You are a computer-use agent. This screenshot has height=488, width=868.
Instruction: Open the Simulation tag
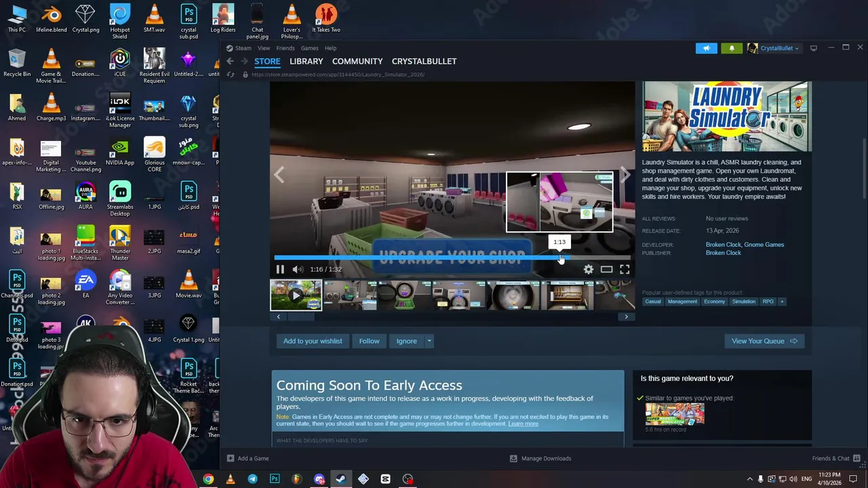click(743, 302)
